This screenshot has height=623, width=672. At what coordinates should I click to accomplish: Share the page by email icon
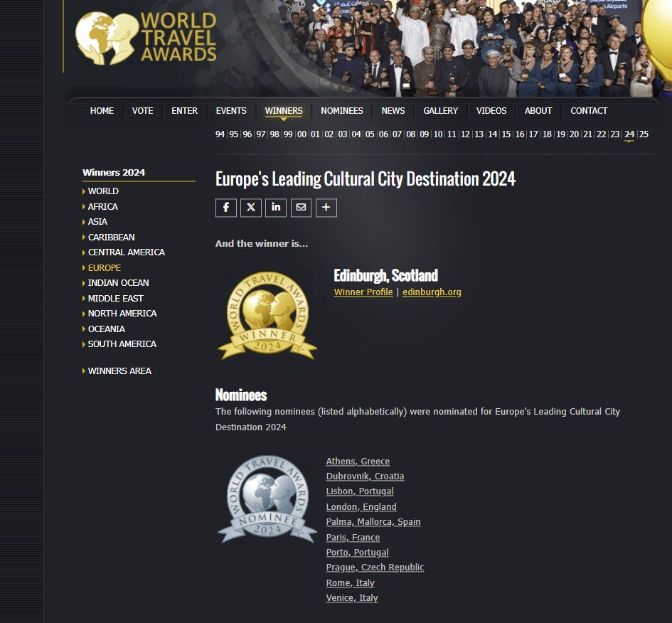point(302,208)
